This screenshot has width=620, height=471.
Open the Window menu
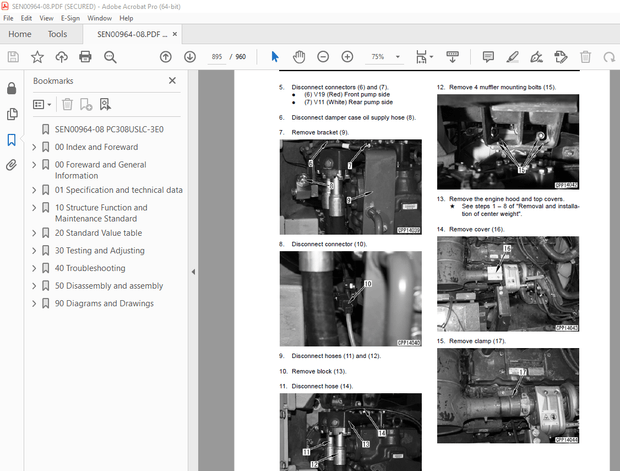99,18
